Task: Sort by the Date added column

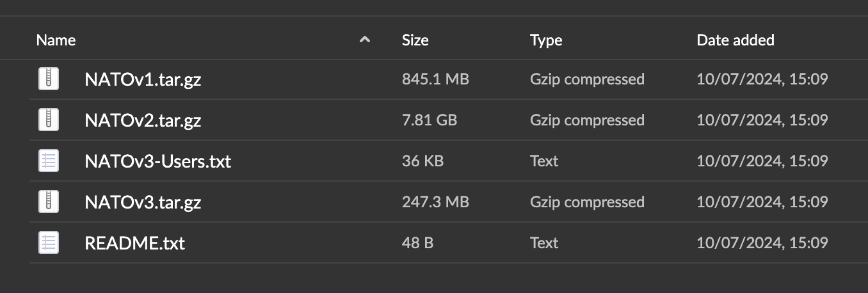Action: pos(735,40)
